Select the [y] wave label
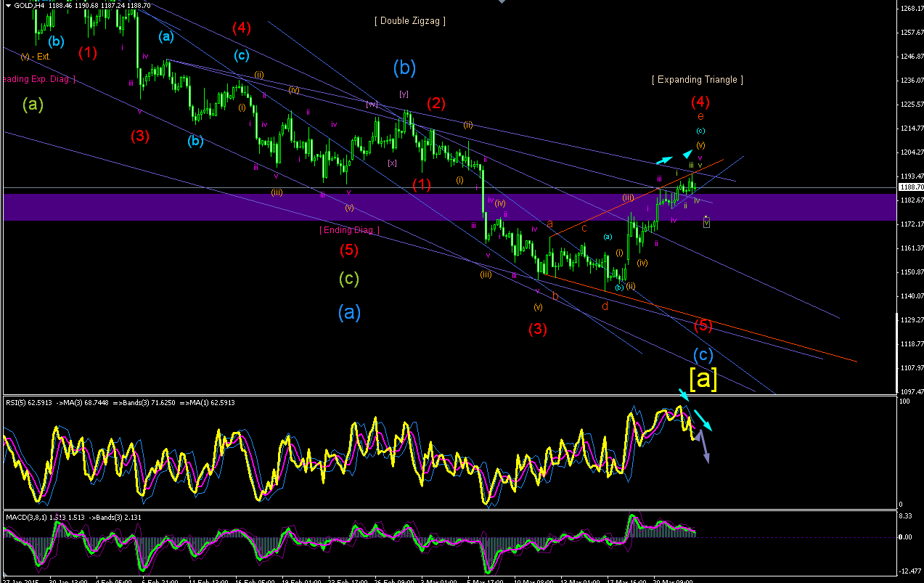This screenshot has height=583, width=924. 404,94
